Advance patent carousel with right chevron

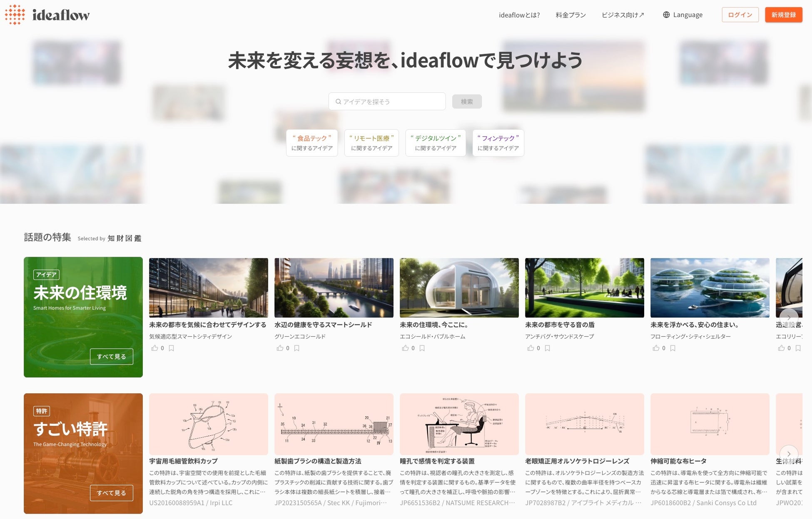click(x=788, y=454)
